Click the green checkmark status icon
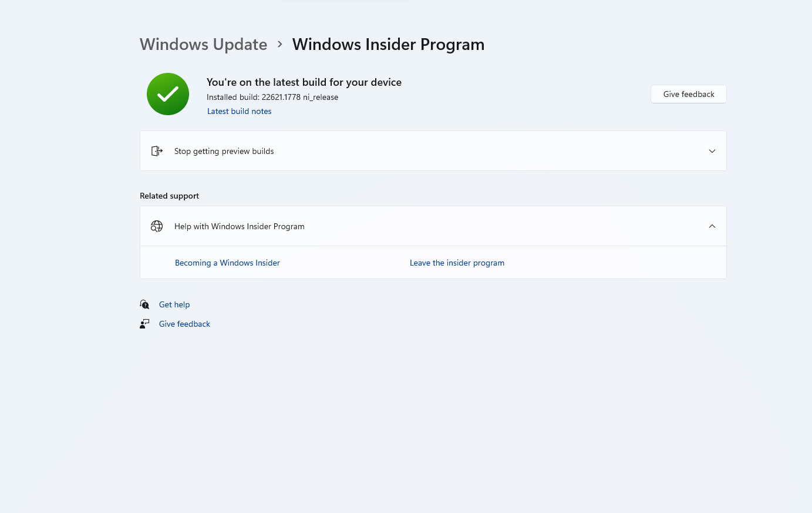Viewport: 812px width, 513px height. pos(168,94)
